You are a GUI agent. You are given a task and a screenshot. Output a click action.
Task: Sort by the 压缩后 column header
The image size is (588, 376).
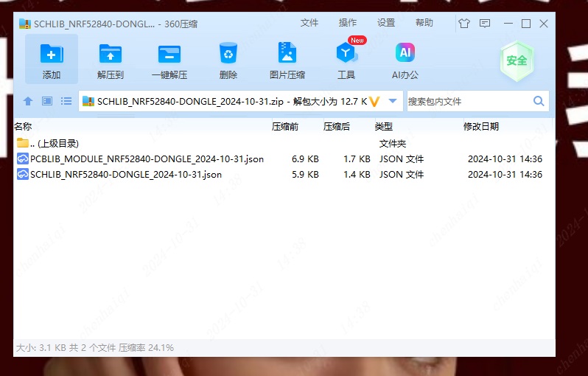(337, 127)
